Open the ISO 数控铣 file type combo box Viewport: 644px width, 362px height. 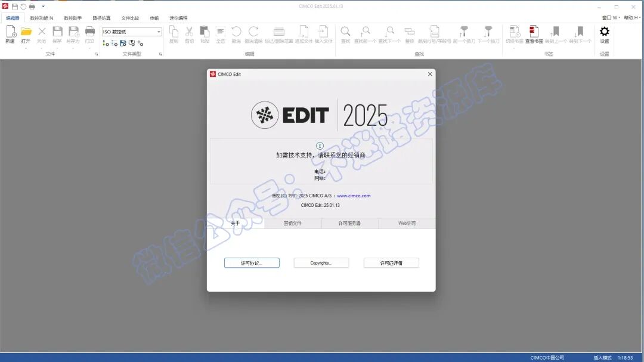(x=132, y=32)
